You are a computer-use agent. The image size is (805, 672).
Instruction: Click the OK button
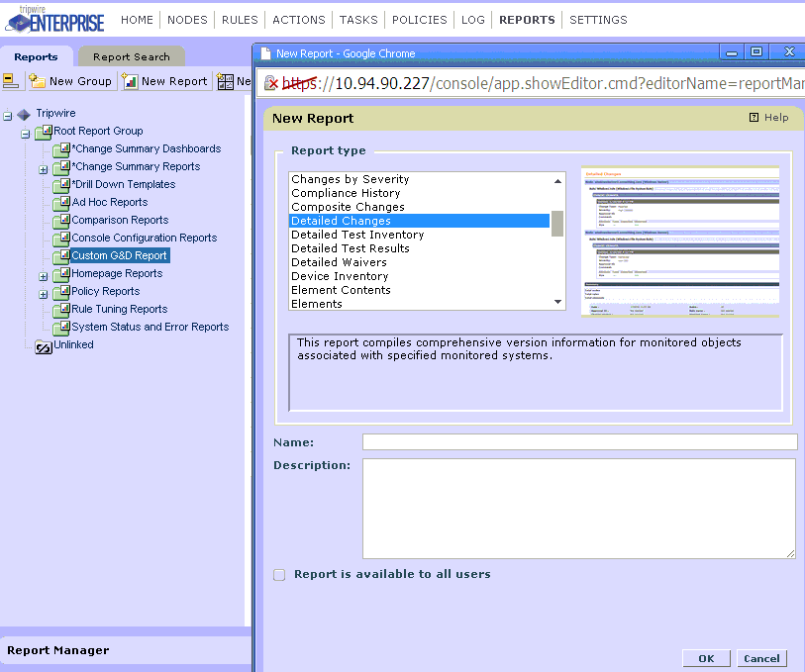pyautogui.click(x=706, y=658)
